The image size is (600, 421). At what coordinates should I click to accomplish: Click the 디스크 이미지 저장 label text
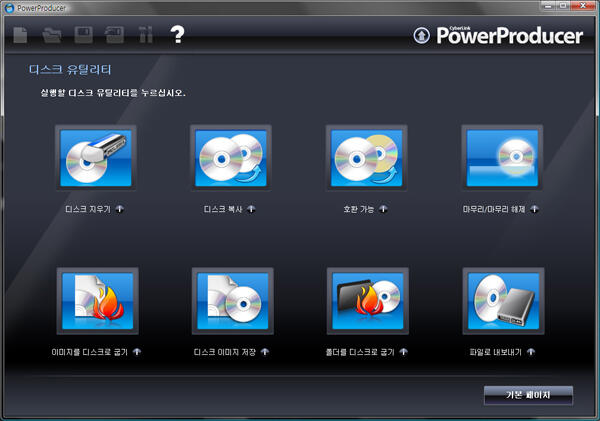(x=225, y=352)
